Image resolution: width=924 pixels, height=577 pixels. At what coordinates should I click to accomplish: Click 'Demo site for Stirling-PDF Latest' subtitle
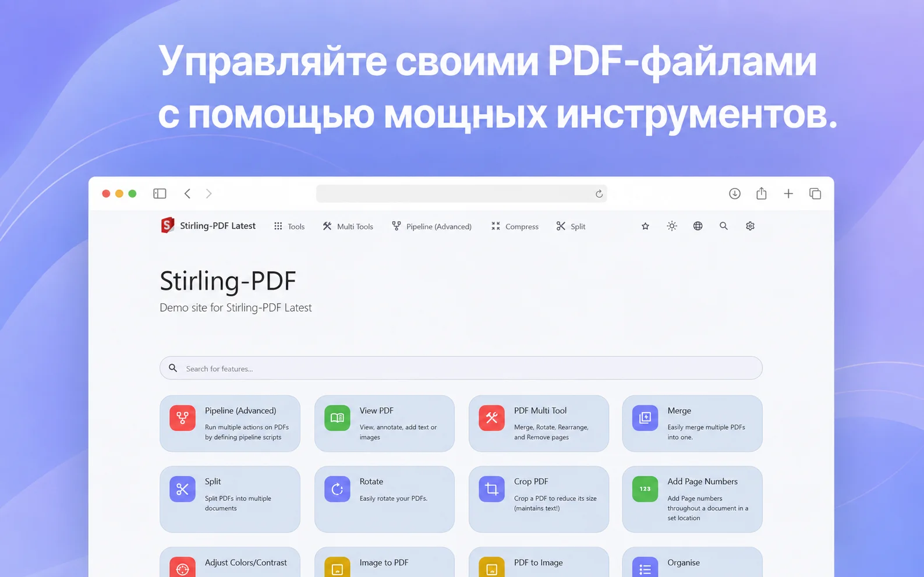click(236, 307)
